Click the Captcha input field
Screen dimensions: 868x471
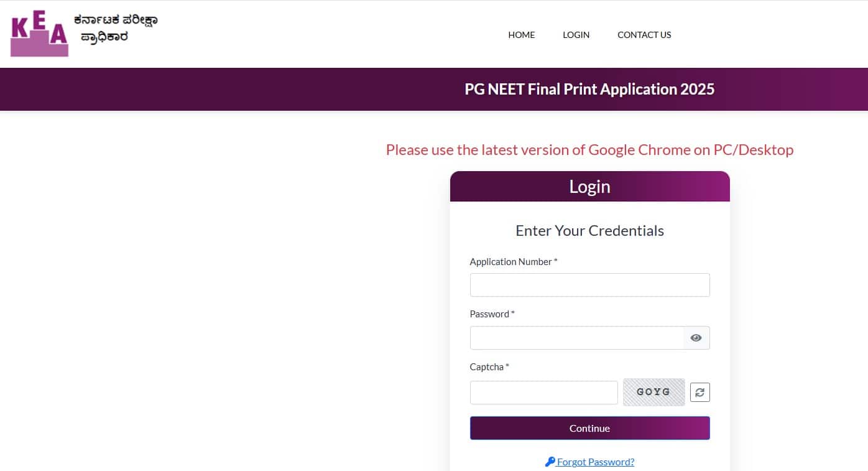[x=543, y=392]
